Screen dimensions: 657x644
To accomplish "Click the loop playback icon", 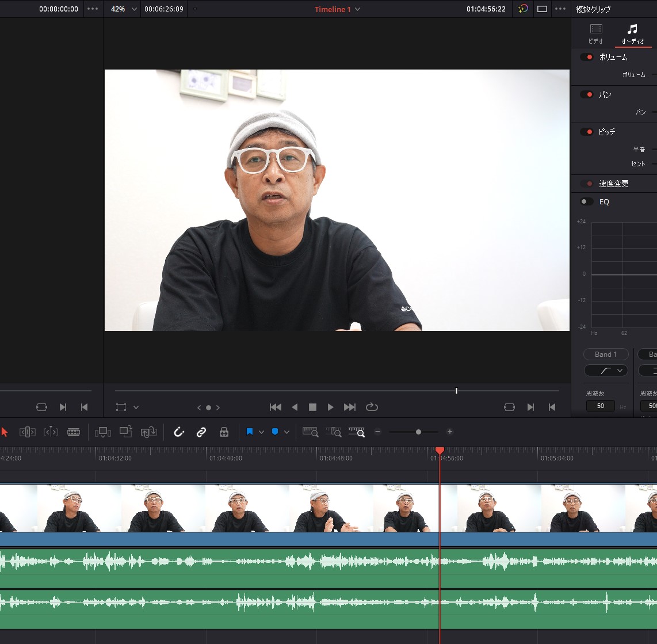I will (x=372, y=407).
